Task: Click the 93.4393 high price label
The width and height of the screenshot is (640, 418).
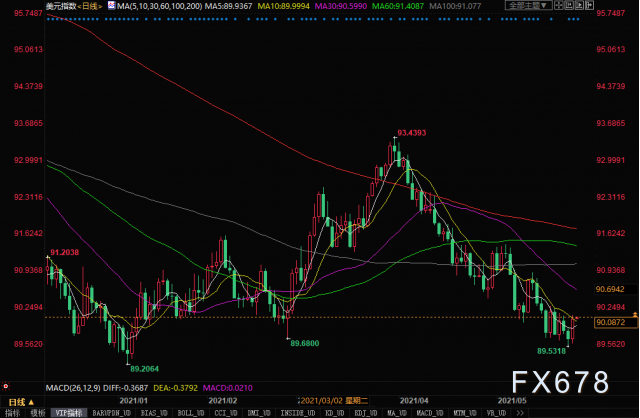Action: pyautogui.click(x=411, y=133)
